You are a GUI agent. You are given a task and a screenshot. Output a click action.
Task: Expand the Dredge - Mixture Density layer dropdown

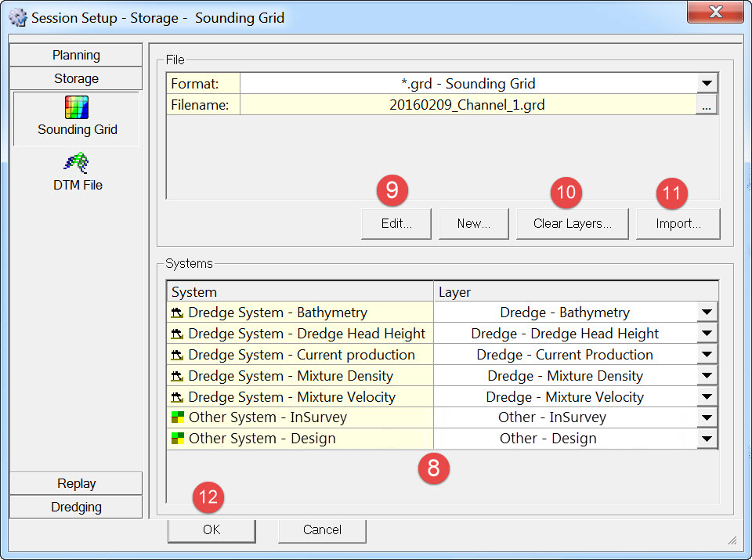click(707, 376)
